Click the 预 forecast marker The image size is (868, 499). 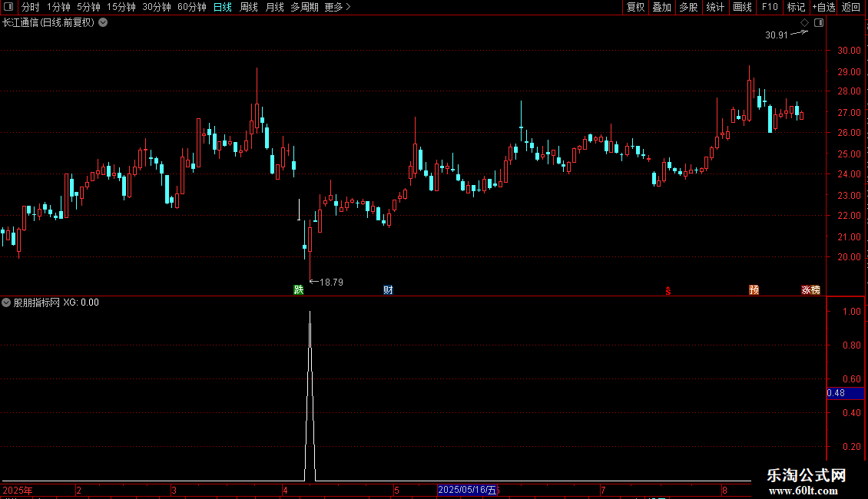tap(754, 290)
